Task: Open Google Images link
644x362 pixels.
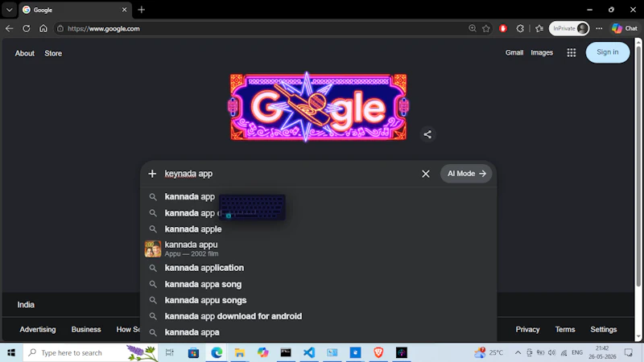Action: pos(542,52)
